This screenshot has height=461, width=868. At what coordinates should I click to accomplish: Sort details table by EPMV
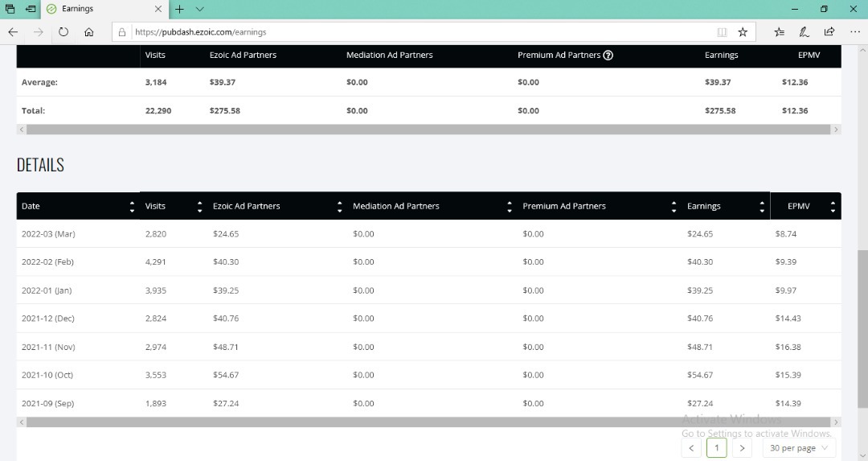833,206
